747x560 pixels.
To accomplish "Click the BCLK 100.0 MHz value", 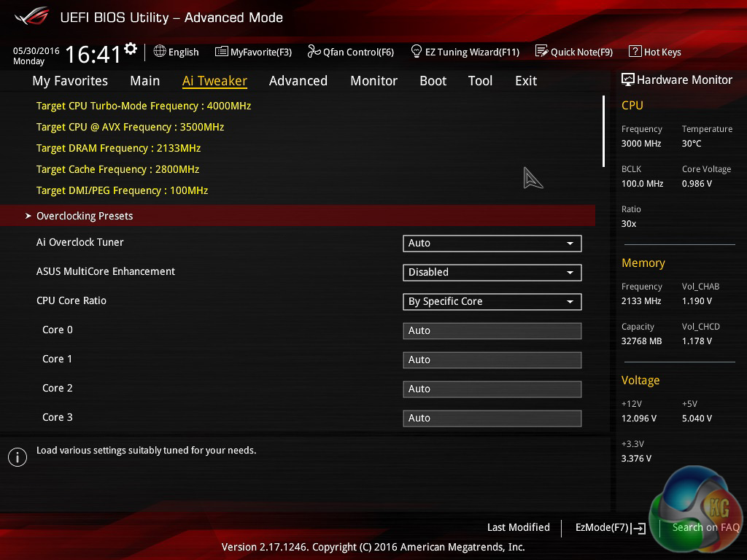I will pos(642,183).
